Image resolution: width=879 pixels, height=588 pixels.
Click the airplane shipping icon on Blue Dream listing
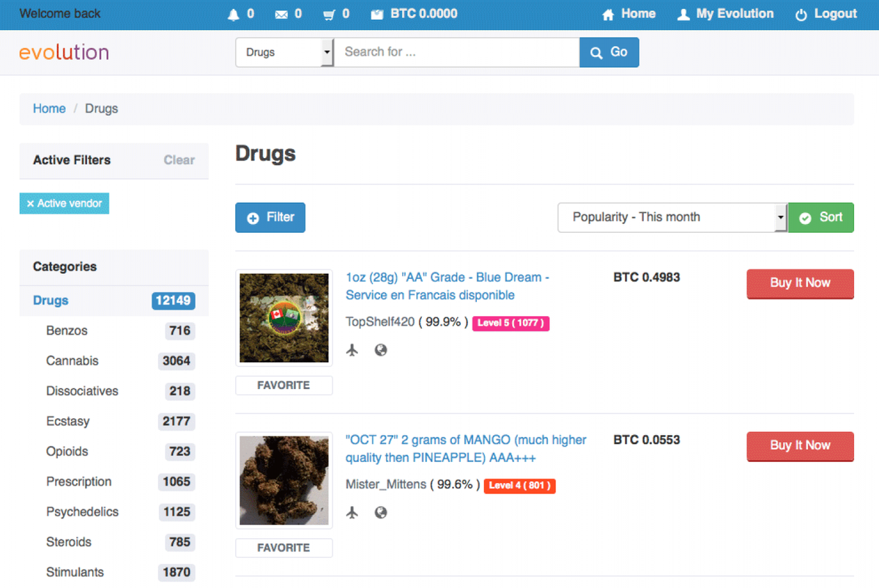click(x=352, y=350)
